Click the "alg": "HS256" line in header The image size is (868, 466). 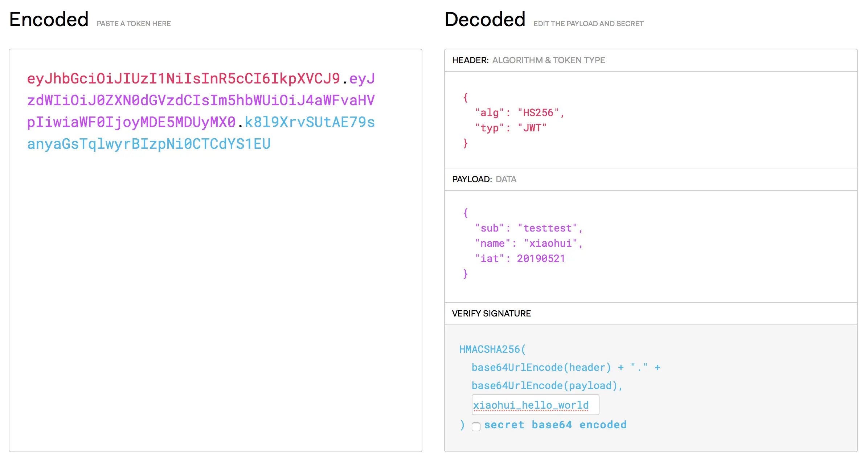[519, 113]
